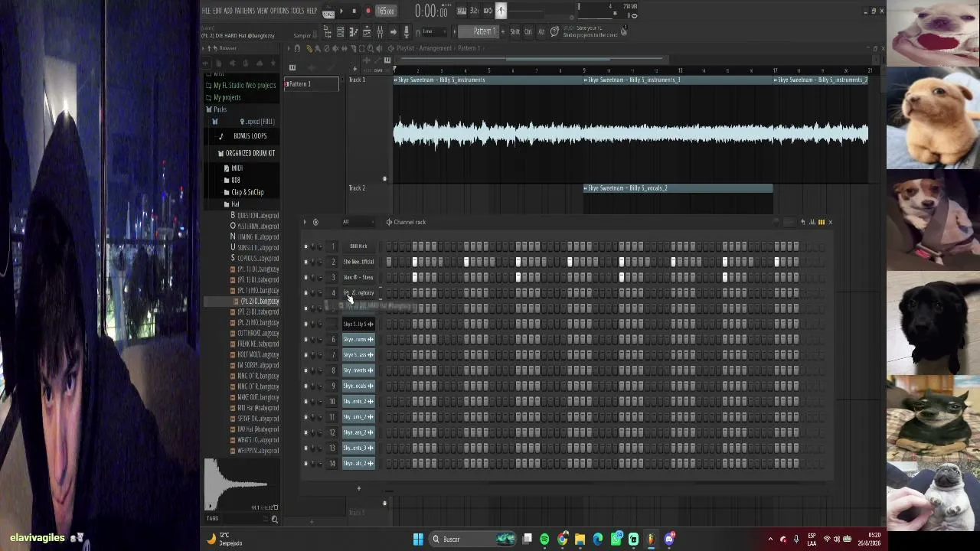Mute the Nav - Stees channel

(305, 277)
